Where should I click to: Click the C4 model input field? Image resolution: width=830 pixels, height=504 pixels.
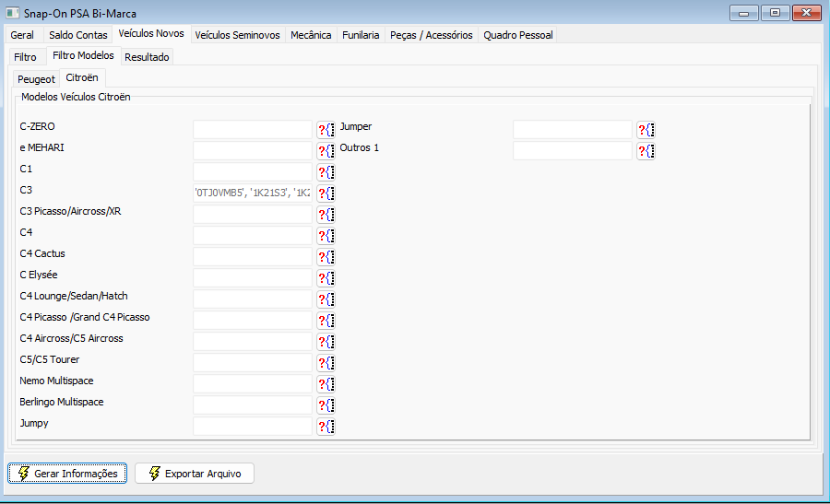coord(253,235)
